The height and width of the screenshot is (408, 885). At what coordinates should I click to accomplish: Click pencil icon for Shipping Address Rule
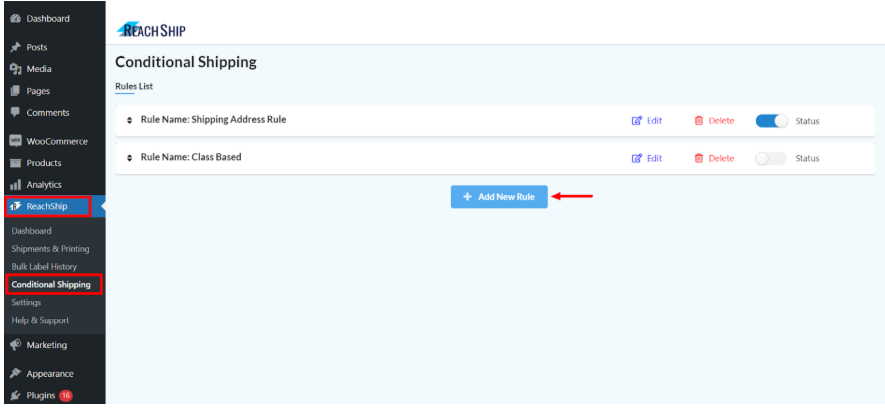point(637,121)
